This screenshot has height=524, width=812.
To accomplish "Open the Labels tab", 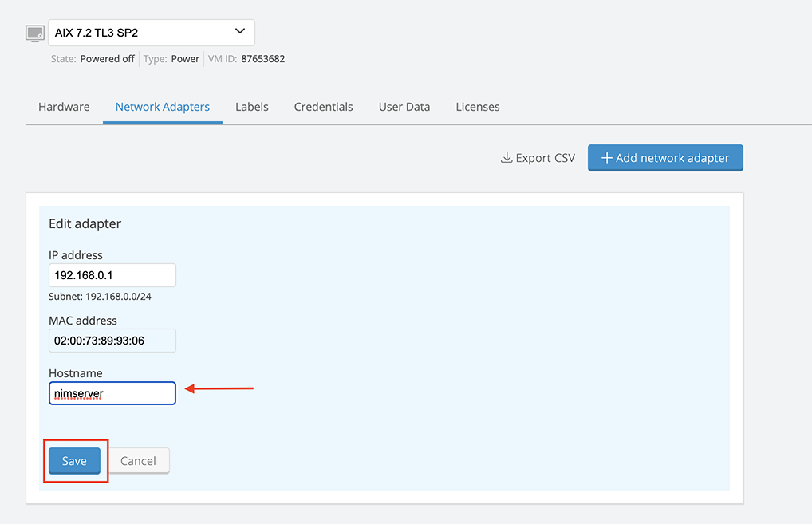I will 252,107.
